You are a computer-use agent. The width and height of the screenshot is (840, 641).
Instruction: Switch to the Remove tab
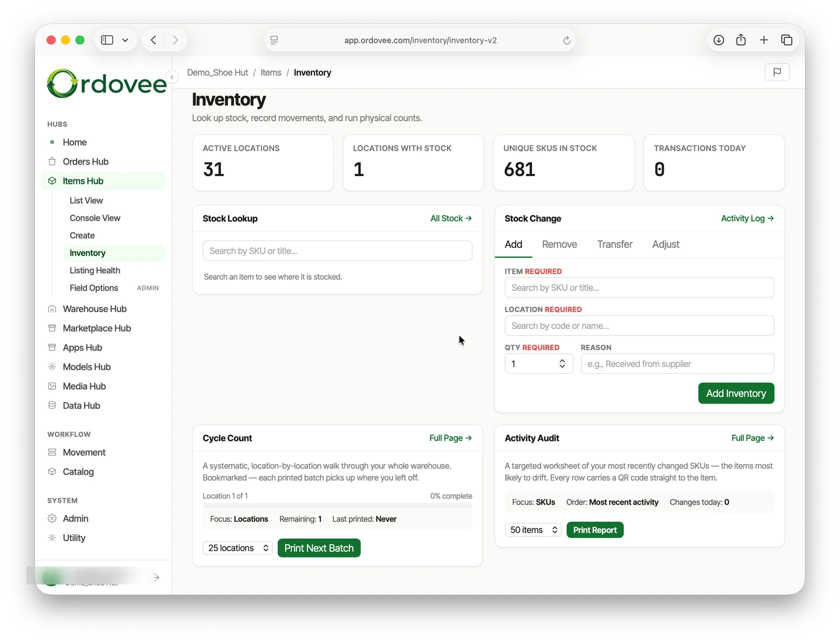coord(559,244)
